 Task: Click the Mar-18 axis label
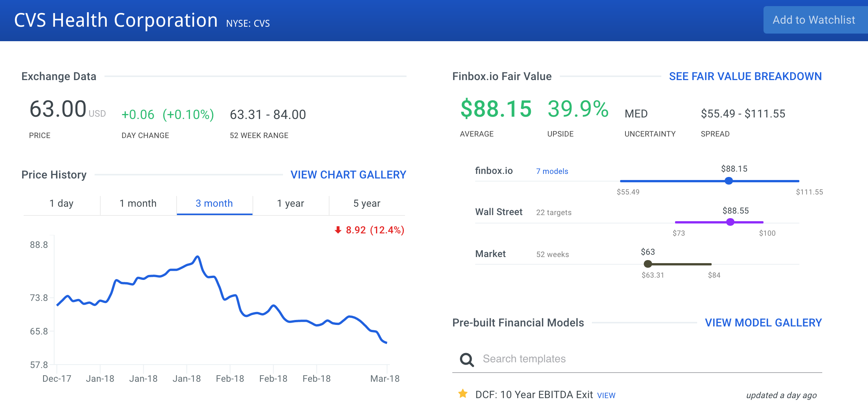pyautogui.click(x=385, y=379)
